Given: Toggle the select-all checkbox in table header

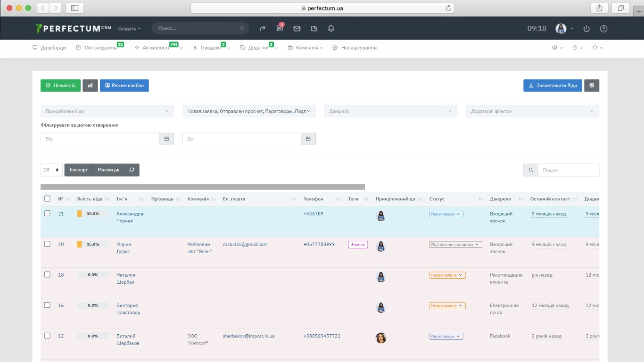Looking at the screenshot, I should (47, 199).
